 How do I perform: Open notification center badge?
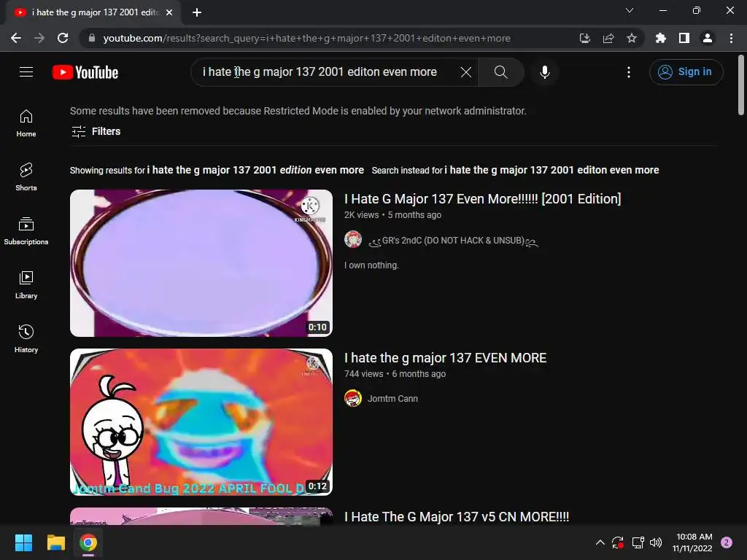(727, 542)
